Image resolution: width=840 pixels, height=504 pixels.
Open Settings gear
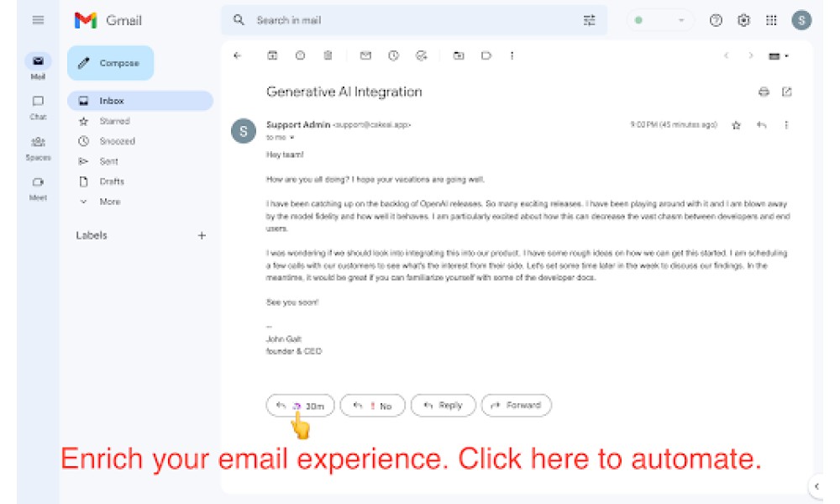(x=743, y=20)
